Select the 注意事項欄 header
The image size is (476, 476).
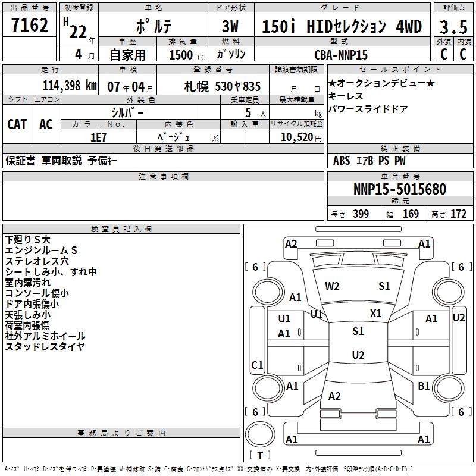[x=163, y=176]
